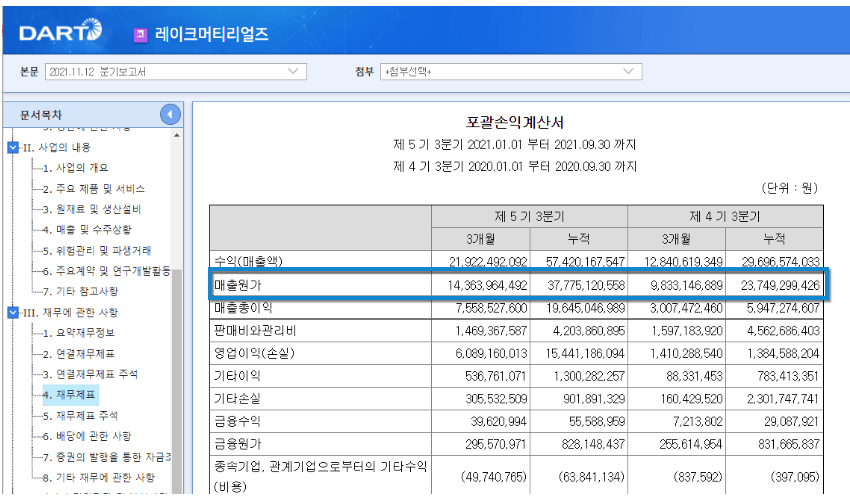Image resolution: width=850 pixels, height=500 pixels.
Task: Click the value 15,441,186,094
Action: (x=585, y=354)
